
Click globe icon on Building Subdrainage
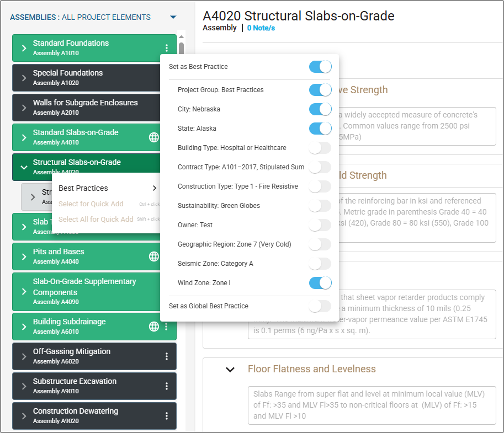click(154, 327)
